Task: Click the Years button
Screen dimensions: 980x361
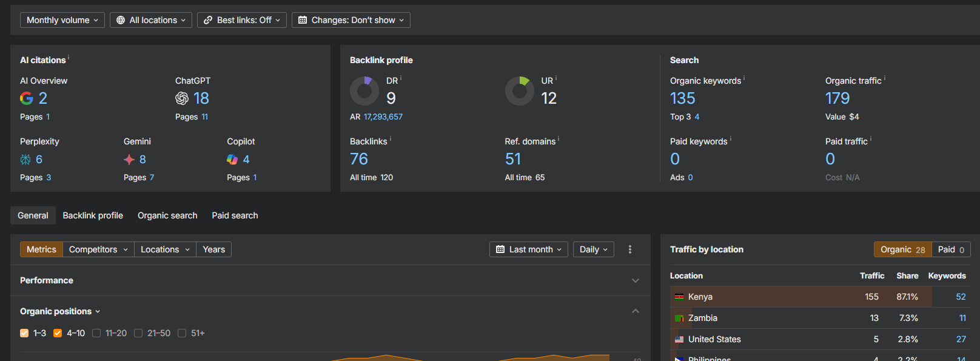Action: pos(213,249)
